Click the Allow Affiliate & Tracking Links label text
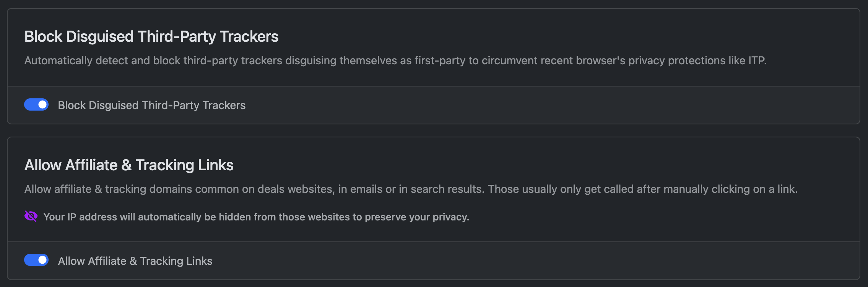The width and height of the screenshot is (868, 287). click(x=136, y=261)
